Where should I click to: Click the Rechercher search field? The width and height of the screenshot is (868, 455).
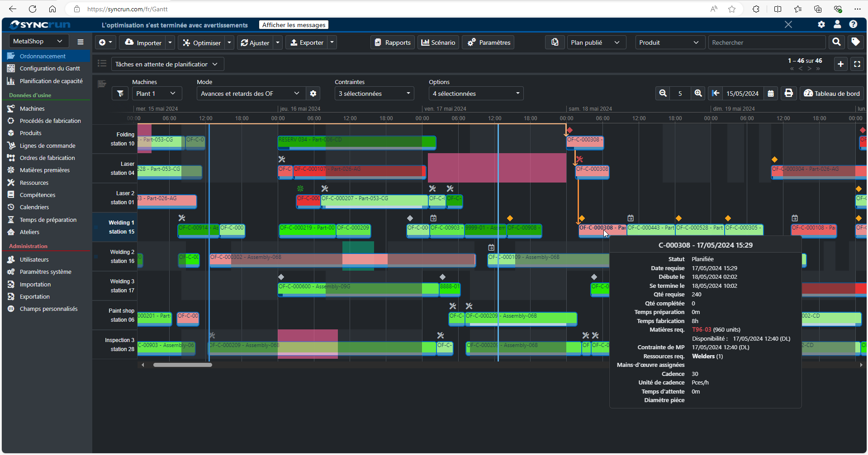point(767,42)
